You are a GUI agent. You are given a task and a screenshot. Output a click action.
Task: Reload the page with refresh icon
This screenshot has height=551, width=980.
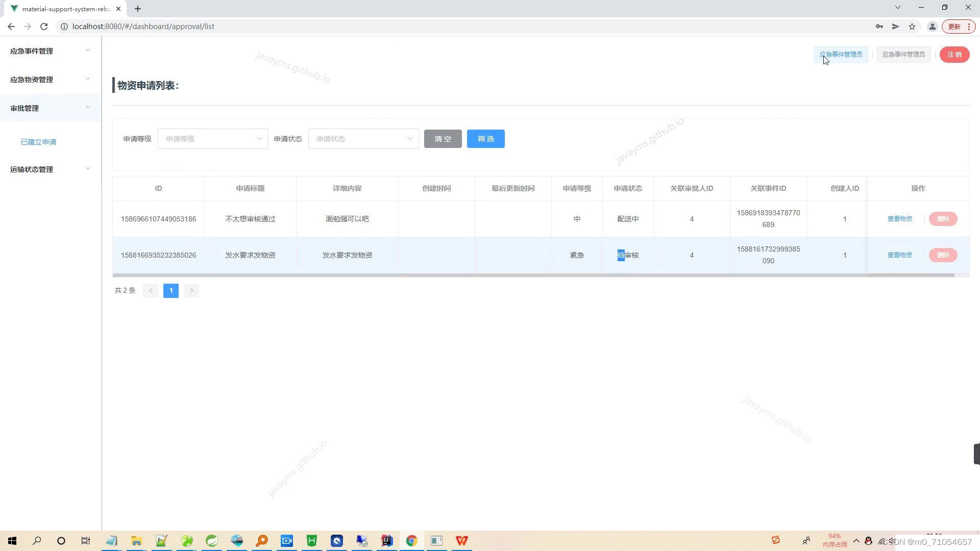pos(44,27)
